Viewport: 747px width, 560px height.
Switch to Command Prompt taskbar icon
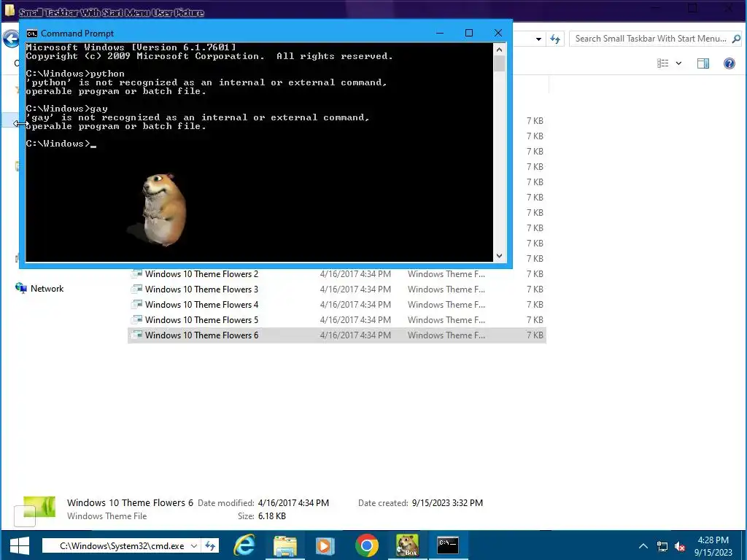click(448, 545)
